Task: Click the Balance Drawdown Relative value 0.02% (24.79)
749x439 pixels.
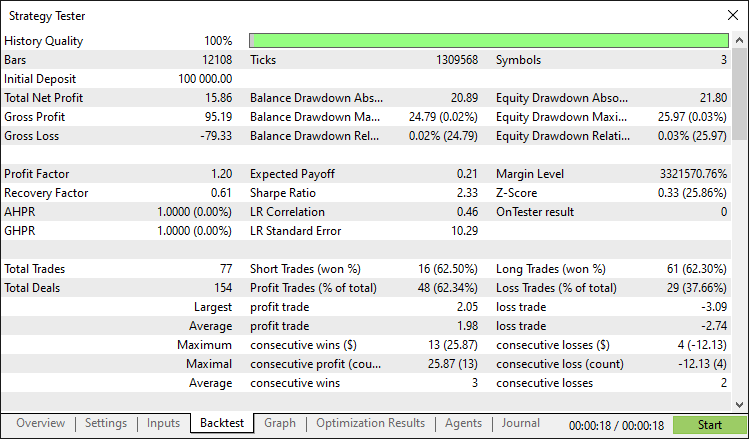Action: (443, 136)
